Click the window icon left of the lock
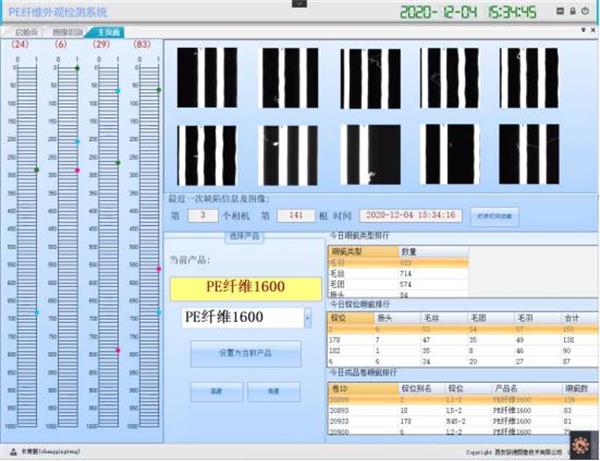The image size is (600, 461). pyautogui.click(x=560, y=11)
